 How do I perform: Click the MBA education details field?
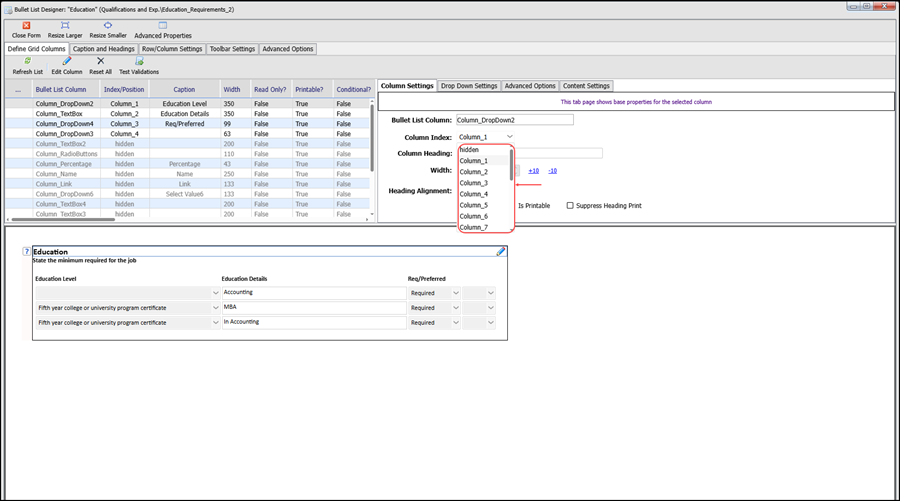click(314, 308)
